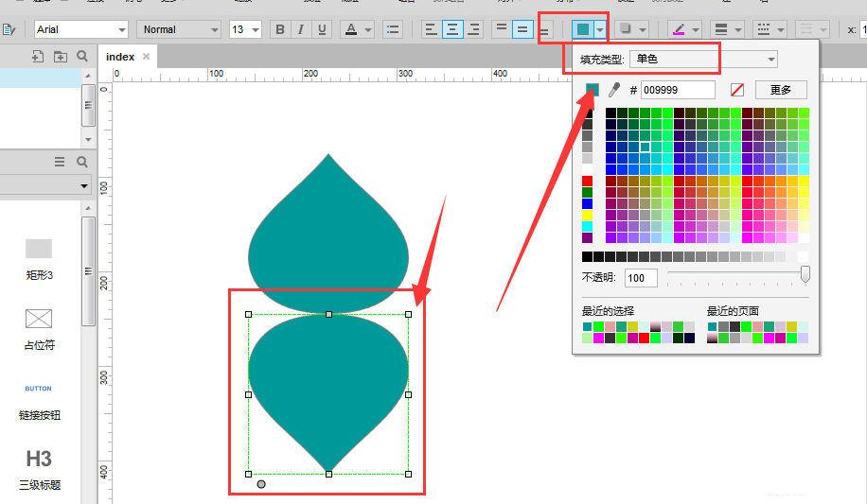The image size is (867, 504).
Task: Activate the format painter icon
Action: (9, 29)
